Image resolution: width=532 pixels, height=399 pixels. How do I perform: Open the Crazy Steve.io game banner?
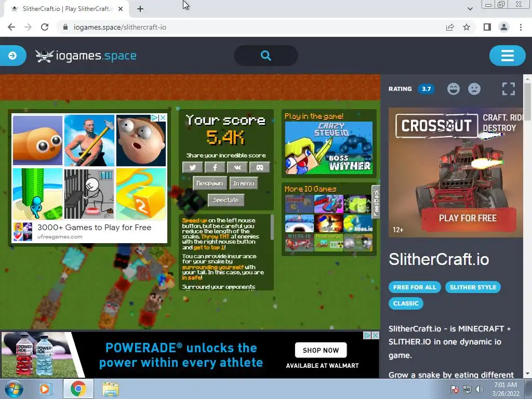click(329, 148)
